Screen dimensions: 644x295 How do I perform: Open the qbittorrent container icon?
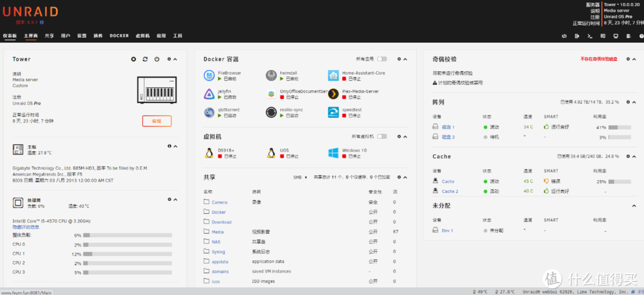tap(209, 112)
